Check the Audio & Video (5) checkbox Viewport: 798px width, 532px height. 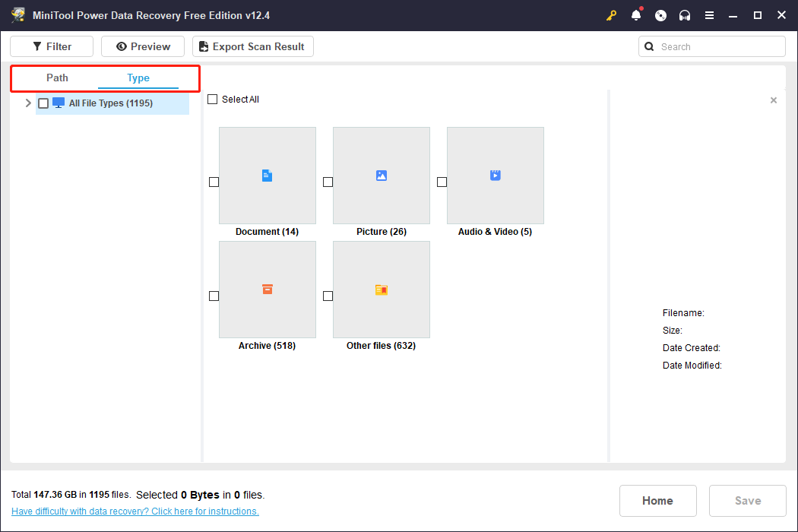[442, 182]
